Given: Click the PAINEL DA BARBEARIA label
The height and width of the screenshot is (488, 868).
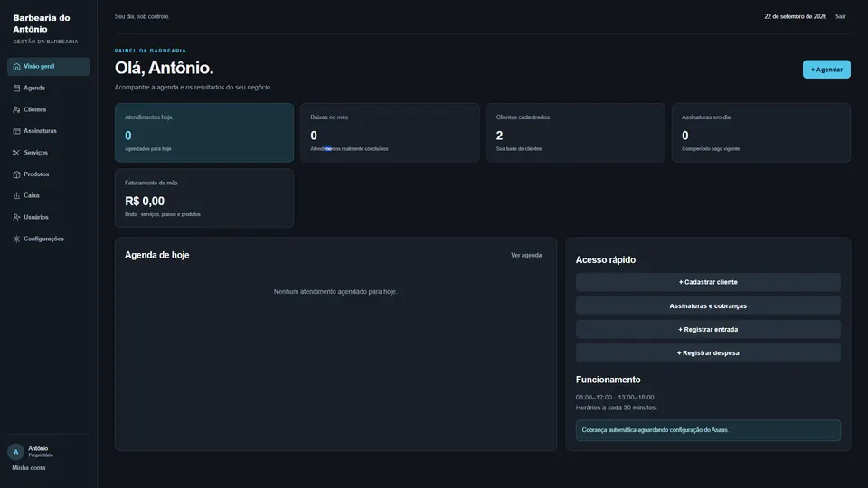Looking at the screenshot, I should [151, 51].
